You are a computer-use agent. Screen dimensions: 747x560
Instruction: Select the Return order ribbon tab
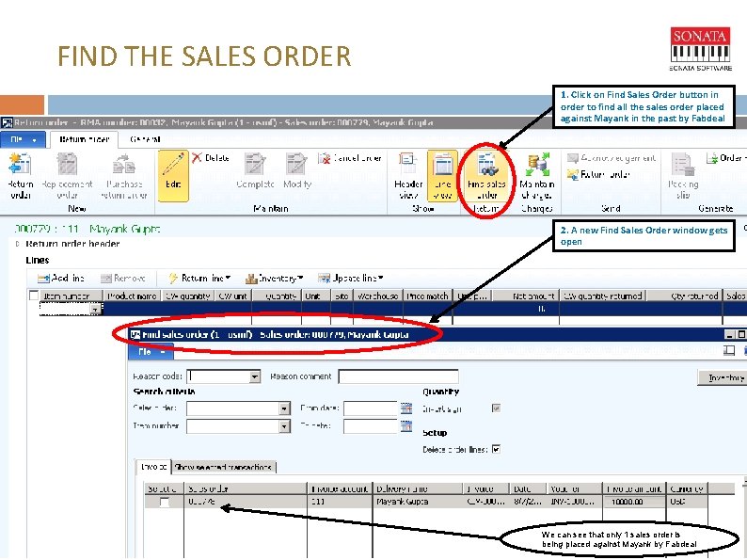84,139
